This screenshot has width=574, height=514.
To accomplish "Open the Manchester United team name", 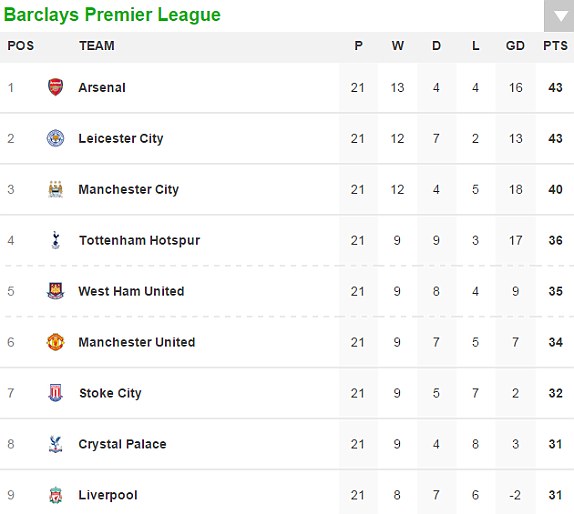I will point(137,342).
